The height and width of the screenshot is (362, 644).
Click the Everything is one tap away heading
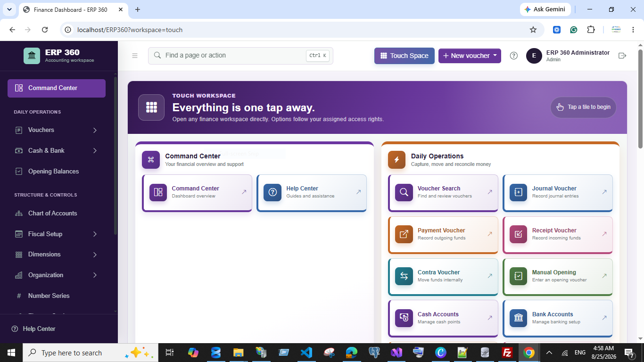click(243, 108)
